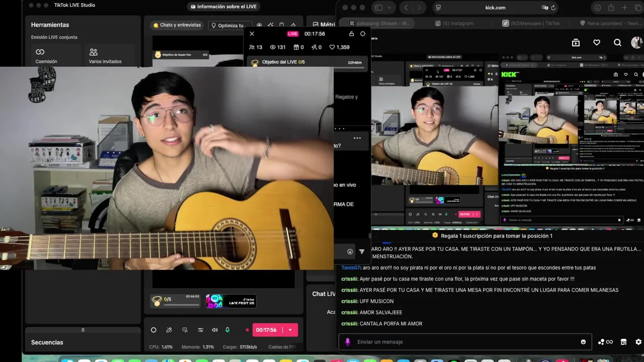Reload the kick.com page
The height and width of the screenshot is (362, 644).
click(553, 8)
